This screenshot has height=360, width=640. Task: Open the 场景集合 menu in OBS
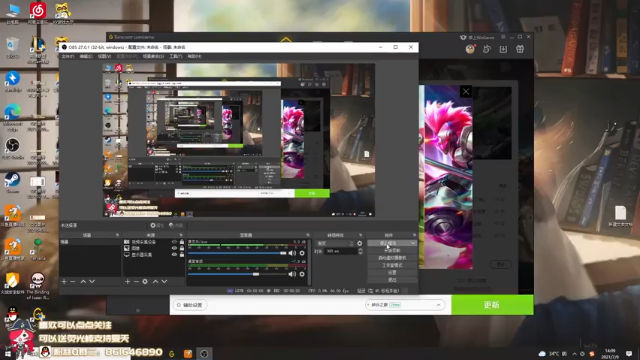(x=153, y=56)
